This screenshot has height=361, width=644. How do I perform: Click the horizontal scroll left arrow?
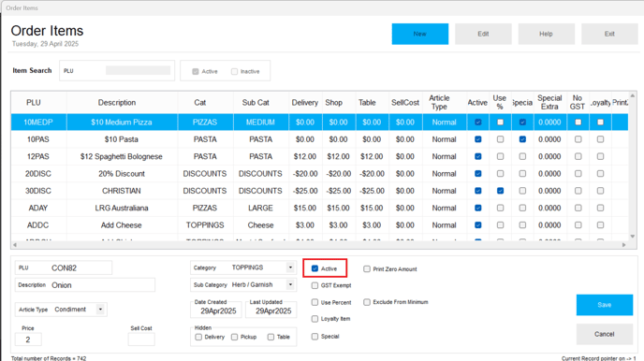(15, 245)
